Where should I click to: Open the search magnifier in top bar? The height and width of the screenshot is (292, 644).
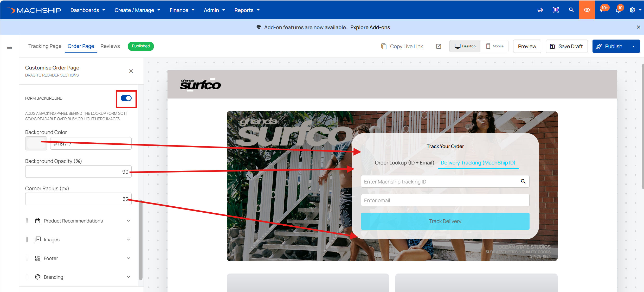click(571, 10)
